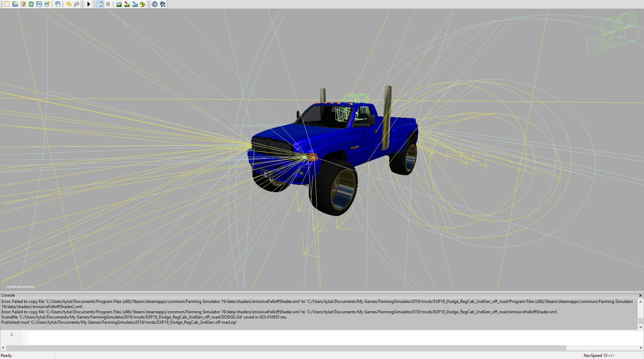644x359 pixels.
Task: Select the blue terrain detail paint tool
Action: click(x=135, y=4)
